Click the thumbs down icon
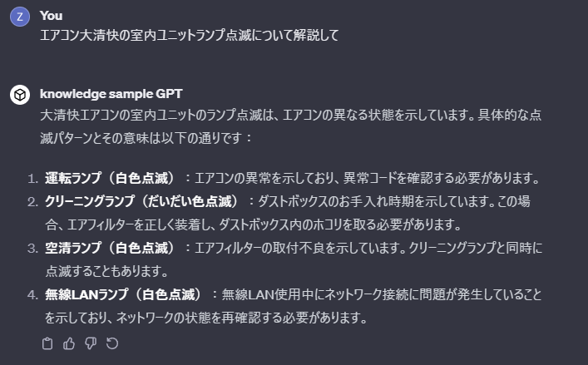 pyautogui.click(x=91, y=343)
